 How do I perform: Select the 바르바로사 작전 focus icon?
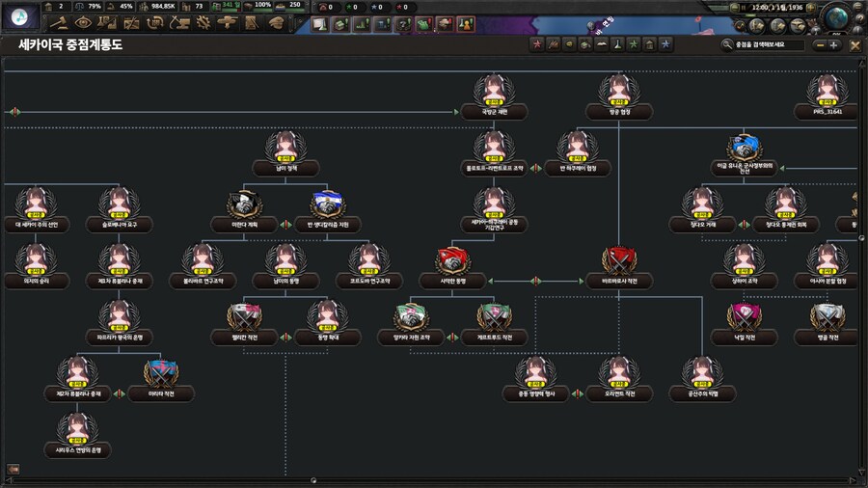pos(619,260)
